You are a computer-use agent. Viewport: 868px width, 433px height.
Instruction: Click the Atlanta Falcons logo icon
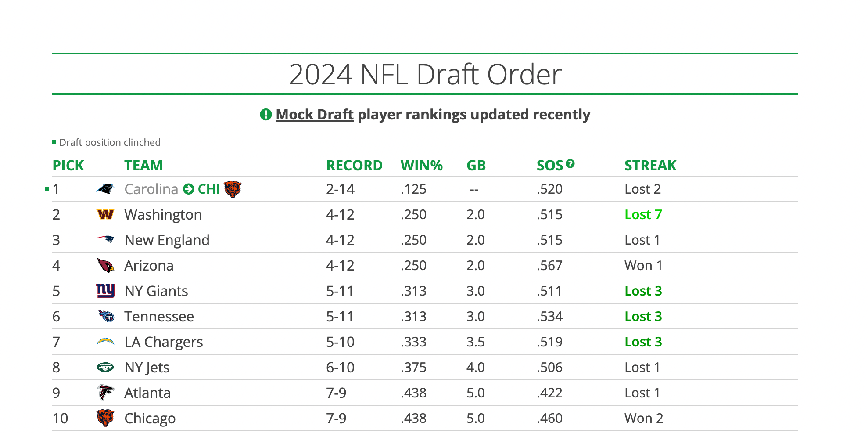pos(105,393)
